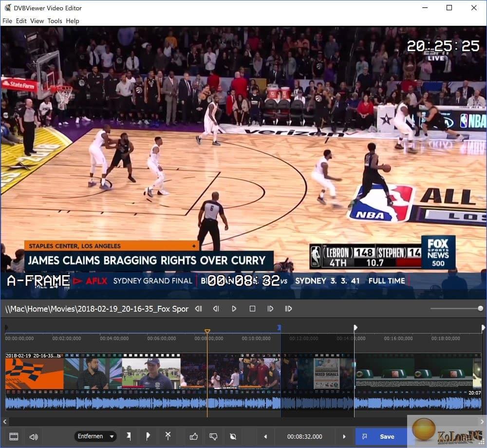
Task: Click the 00:18:00;000 timeline ruler label
Action: [446, 338]
